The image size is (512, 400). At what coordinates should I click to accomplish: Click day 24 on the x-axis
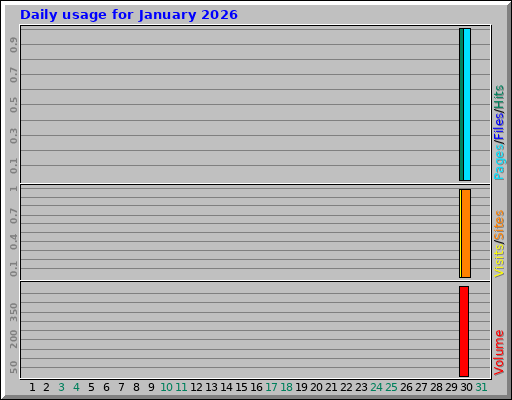pos(376,387)
